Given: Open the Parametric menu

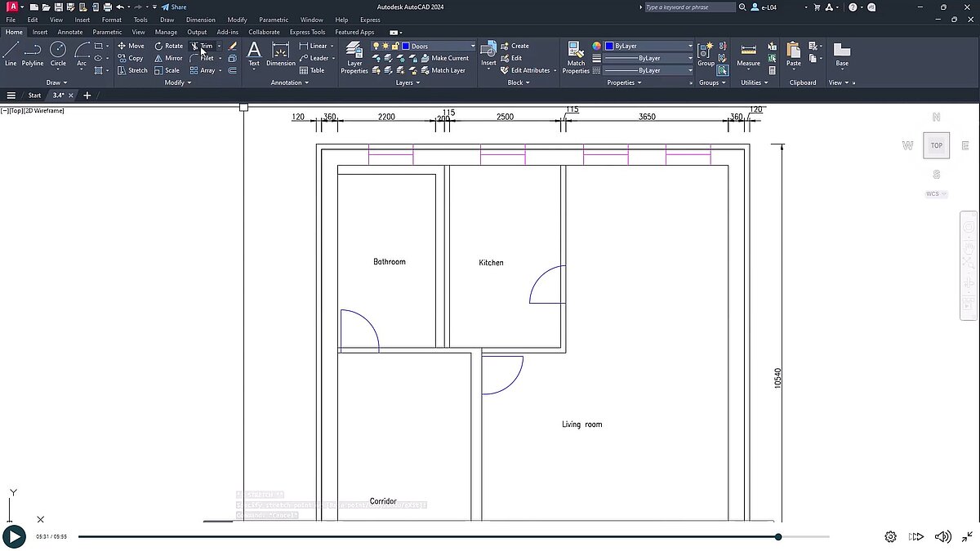Looking at the screenshot, I should pos(274,20).
